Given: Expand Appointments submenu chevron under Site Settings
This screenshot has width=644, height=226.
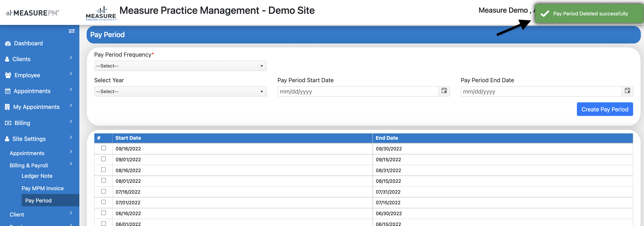Looking at the screenshot, I should click(x=71, y=151).
